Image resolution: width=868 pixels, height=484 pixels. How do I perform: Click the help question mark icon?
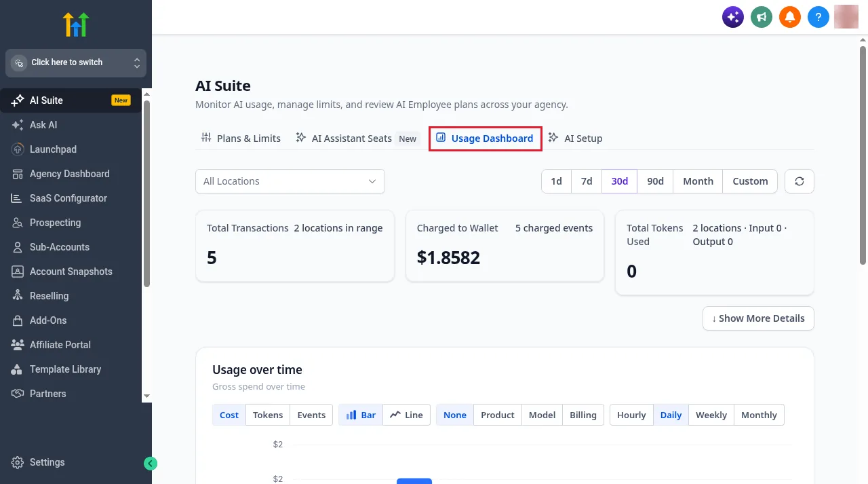click(818, 17)
